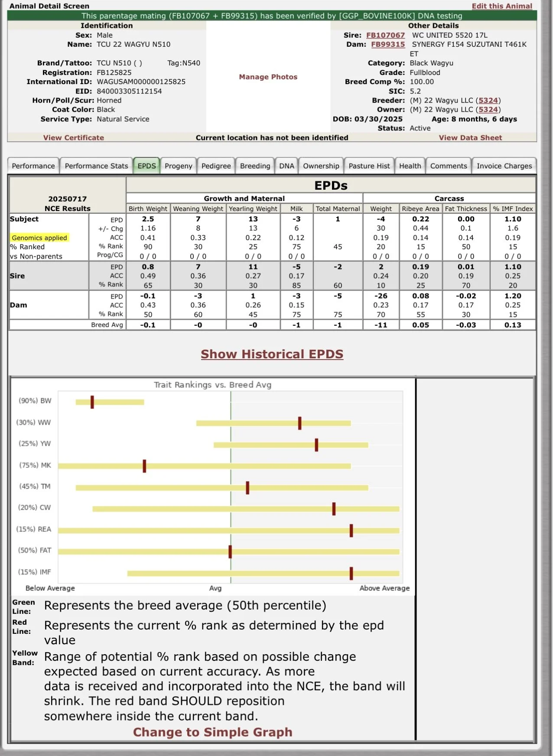Open the Ownership tab
This screenshot has width=553, height=756.
tap(321, 166)
